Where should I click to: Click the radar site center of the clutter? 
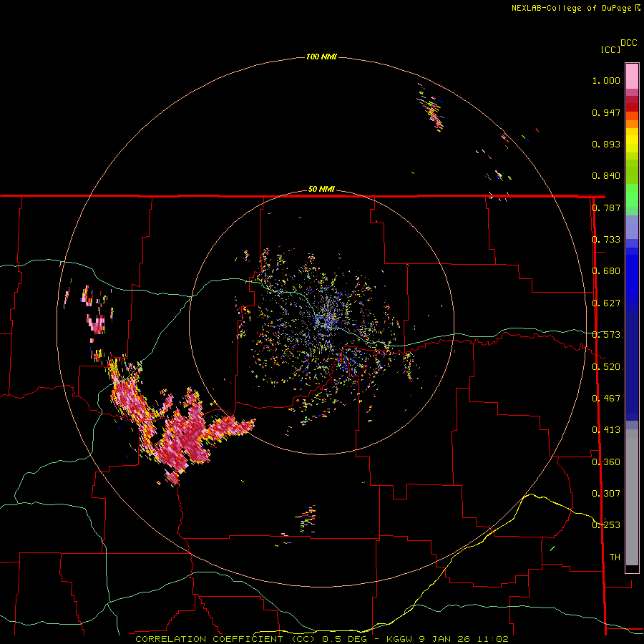tap(321, 321)
